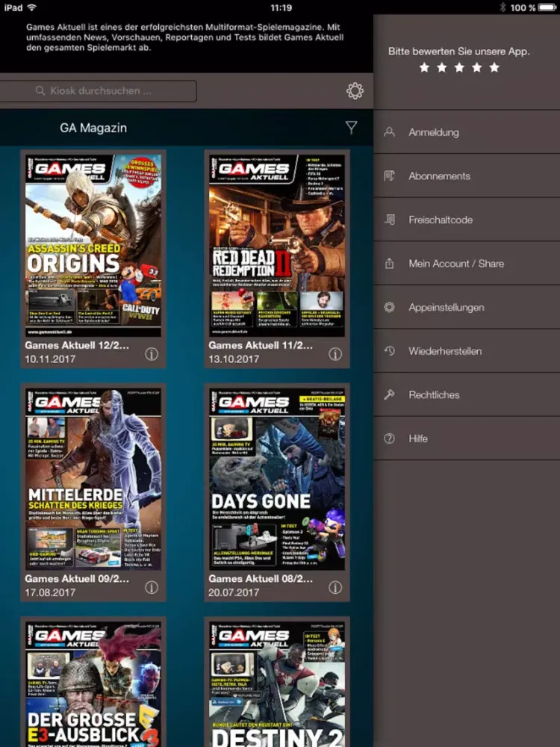560x747 pixels.
Task: Open the Abonnements menu entry
Action: pos(467,176)
